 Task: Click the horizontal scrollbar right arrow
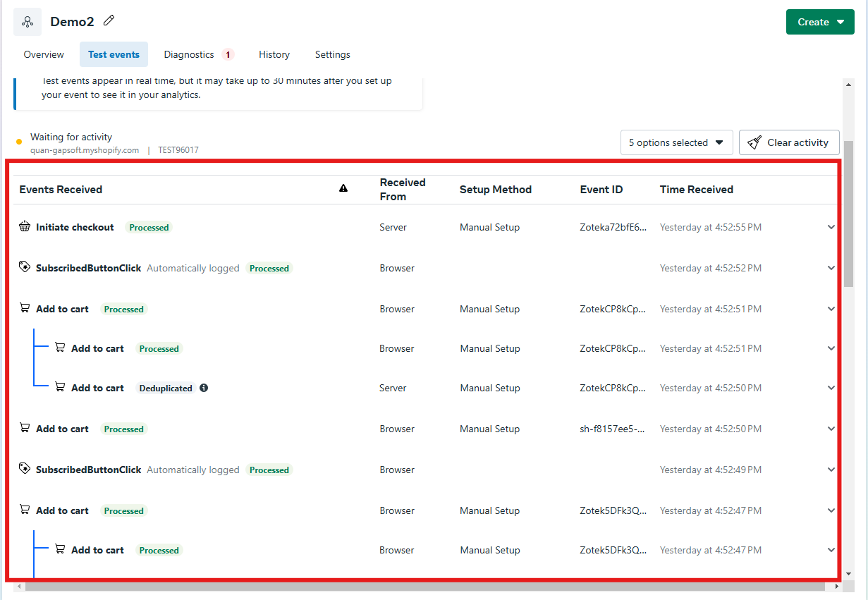(x=837, y=586)
